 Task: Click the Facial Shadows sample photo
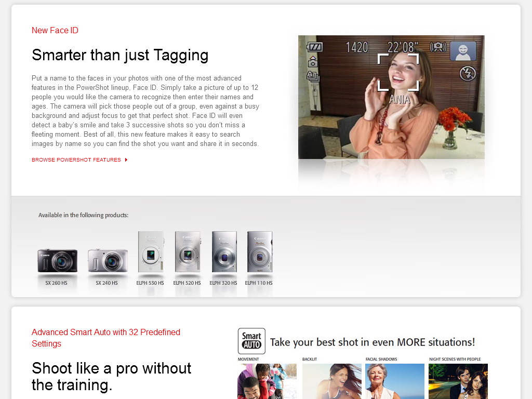click(x=395, y=381)
